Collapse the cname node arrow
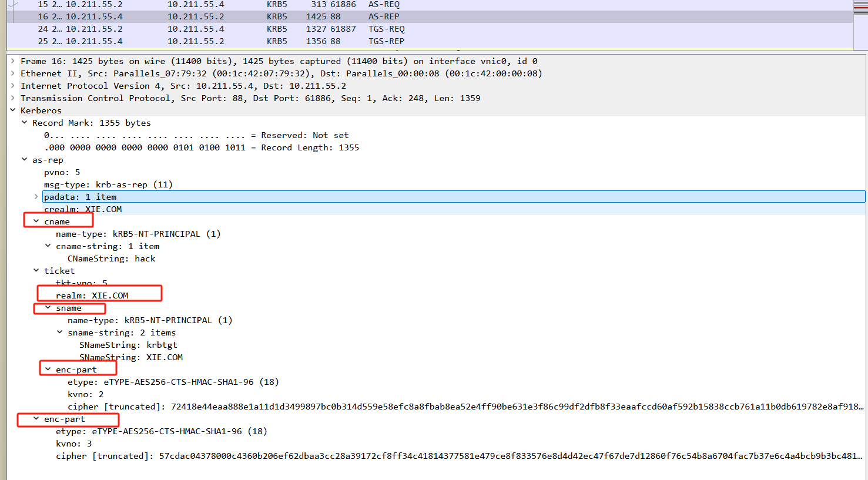 [x=36, y=221]
